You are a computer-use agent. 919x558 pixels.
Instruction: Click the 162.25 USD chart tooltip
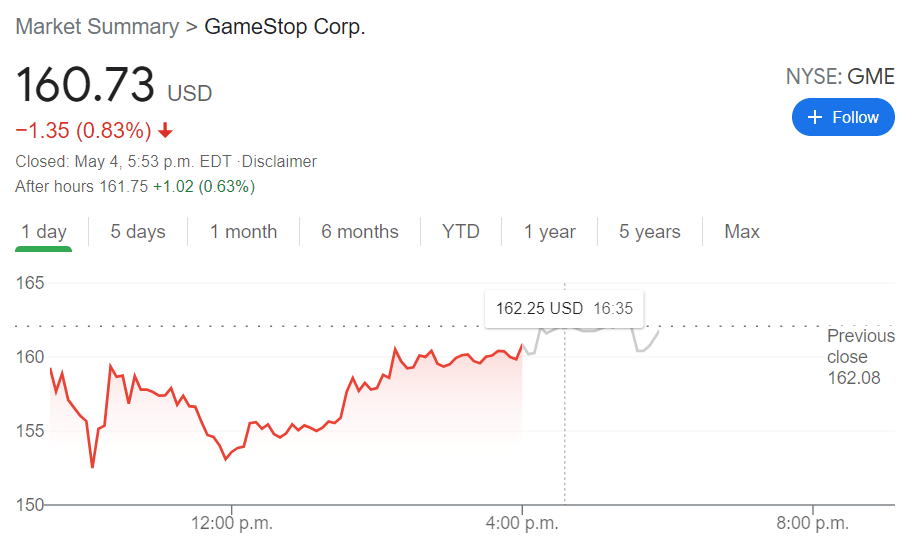point(565,308)
